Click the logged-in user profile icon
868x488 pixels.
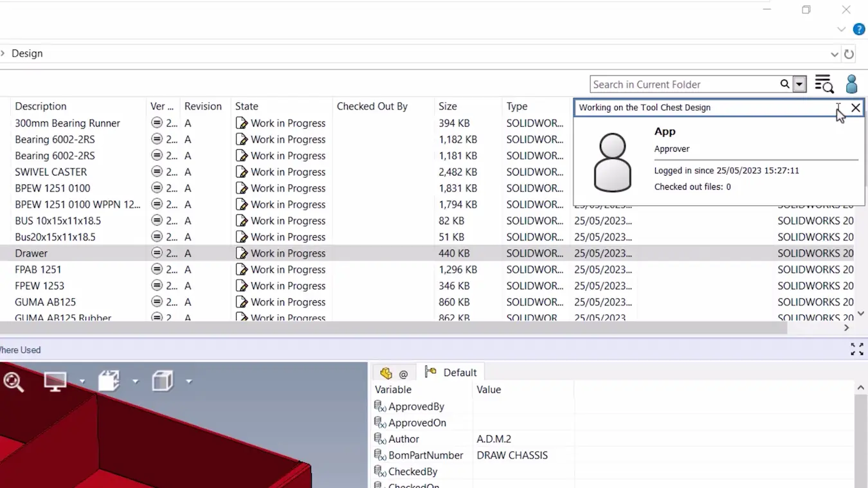[x=851, y=84]
